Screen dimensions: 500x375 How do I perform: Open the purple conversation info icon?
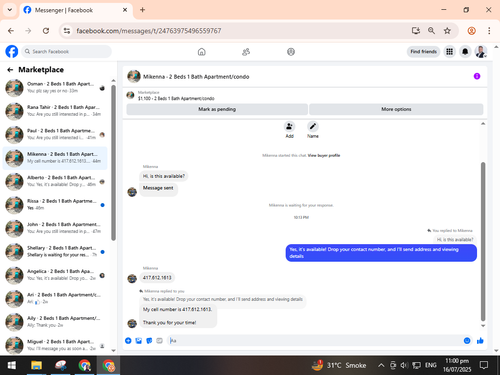(477, 76)
